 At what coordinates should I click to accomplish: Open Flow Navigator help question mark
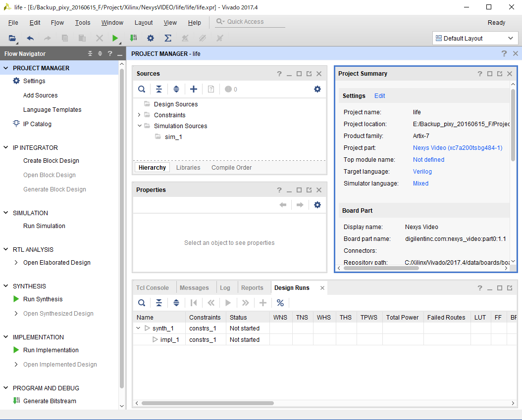pos(110,53)
